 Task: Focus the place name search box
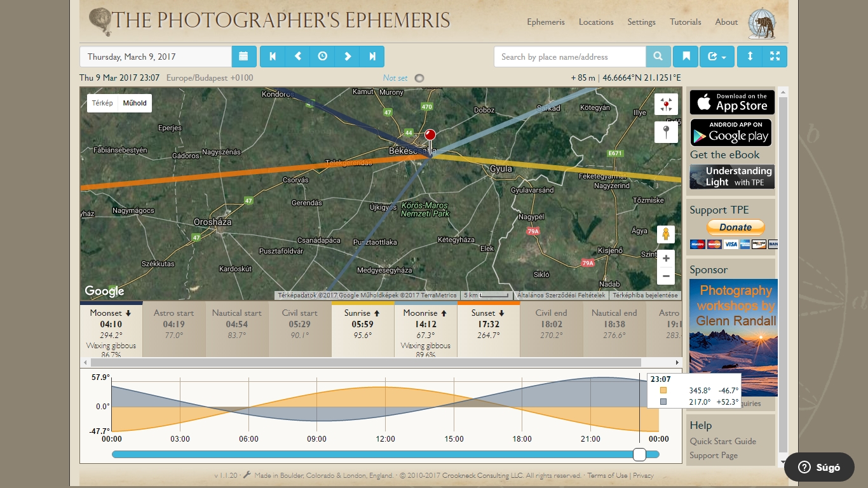(x=570, y=57)
